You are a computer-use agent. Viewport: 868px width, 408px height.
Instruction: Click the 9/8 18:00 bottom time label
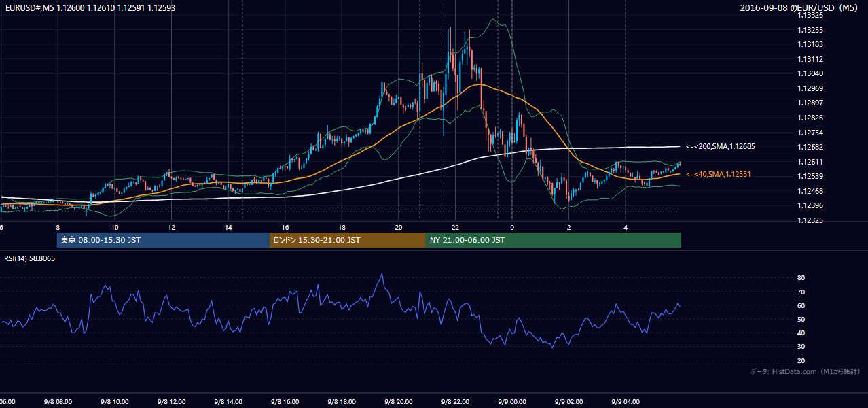(x=342, y=401)
